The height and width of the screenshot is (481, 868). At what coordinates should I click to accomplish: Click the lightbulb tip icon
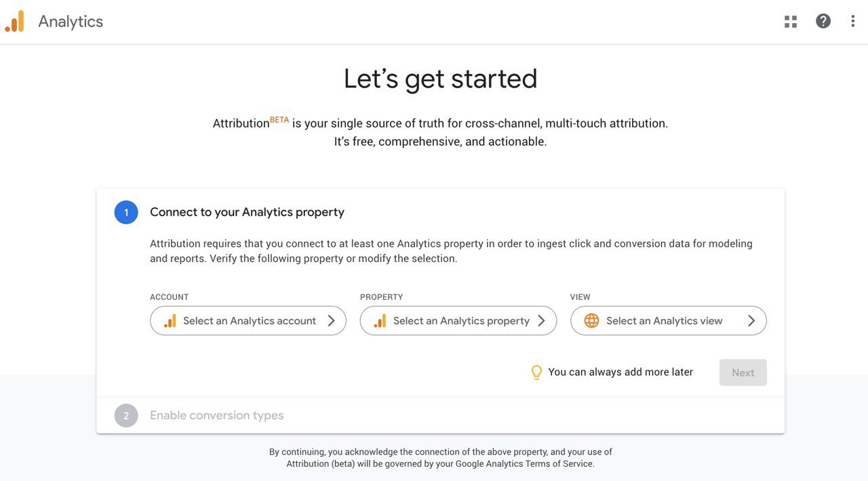tap(536, 372)
